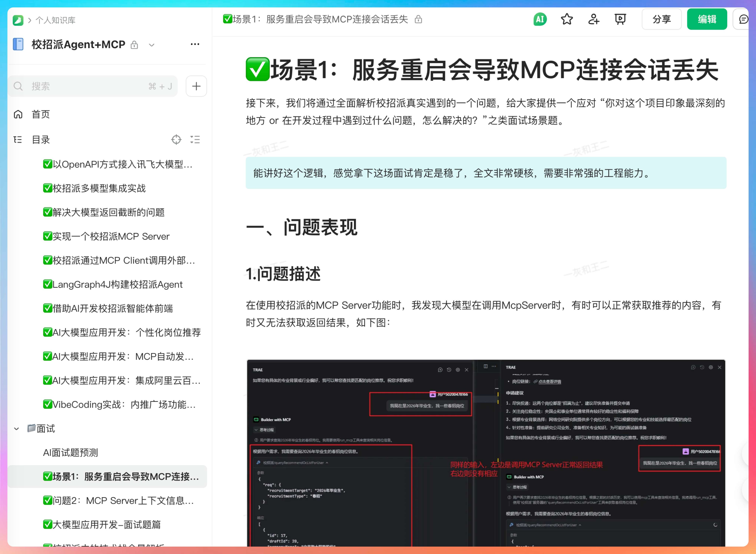
Task: Click 个人知识库 breadcrumb link
Action: [55, 20]
